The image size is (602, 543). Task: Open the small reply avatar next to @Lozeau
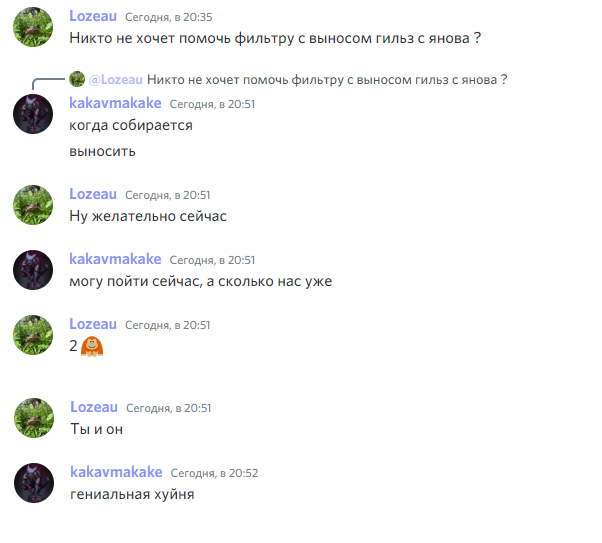[x=77, y=79]
